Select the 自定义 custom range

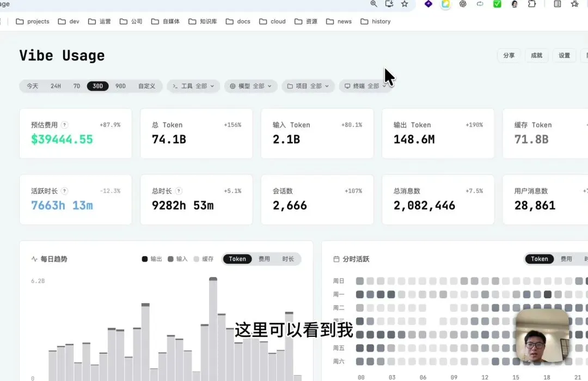pos(146,86)
